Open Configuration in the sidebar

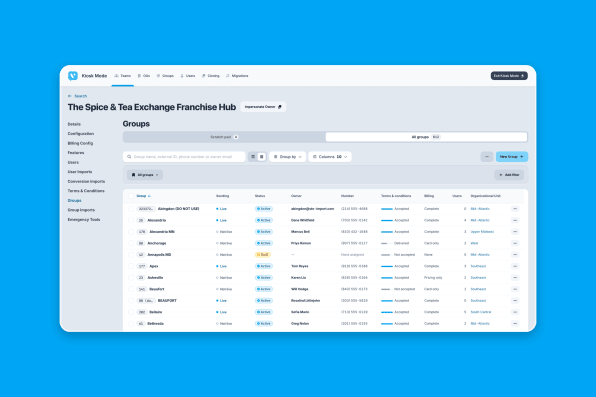coord(81,134)
